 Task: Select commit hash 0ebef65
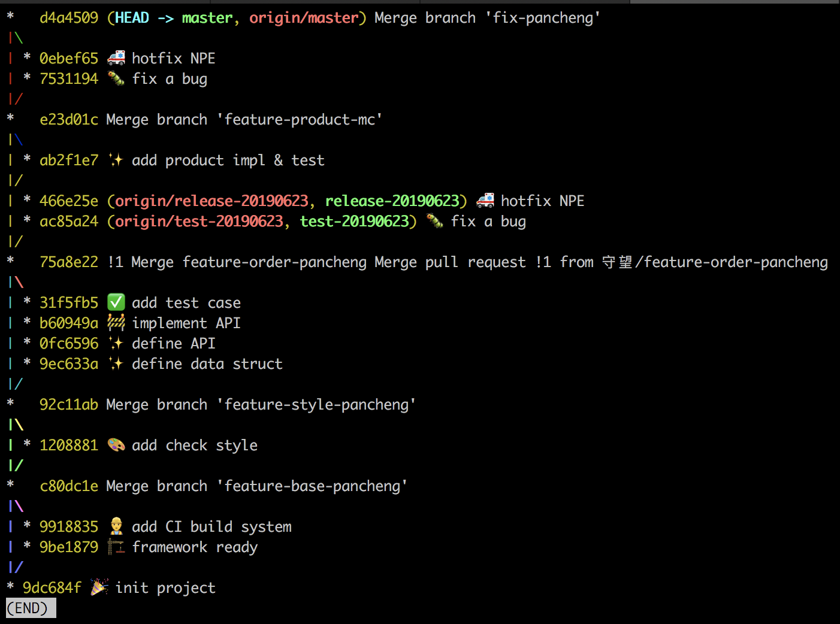[x=69, y=58]
